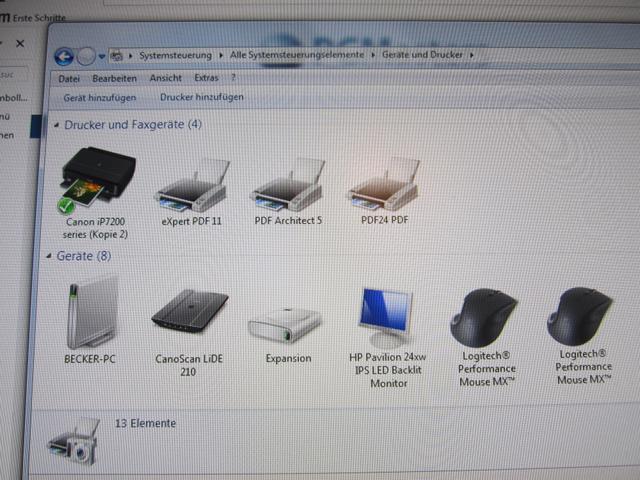
Task: Open the ? help menu
Action: tap(233, 77)
